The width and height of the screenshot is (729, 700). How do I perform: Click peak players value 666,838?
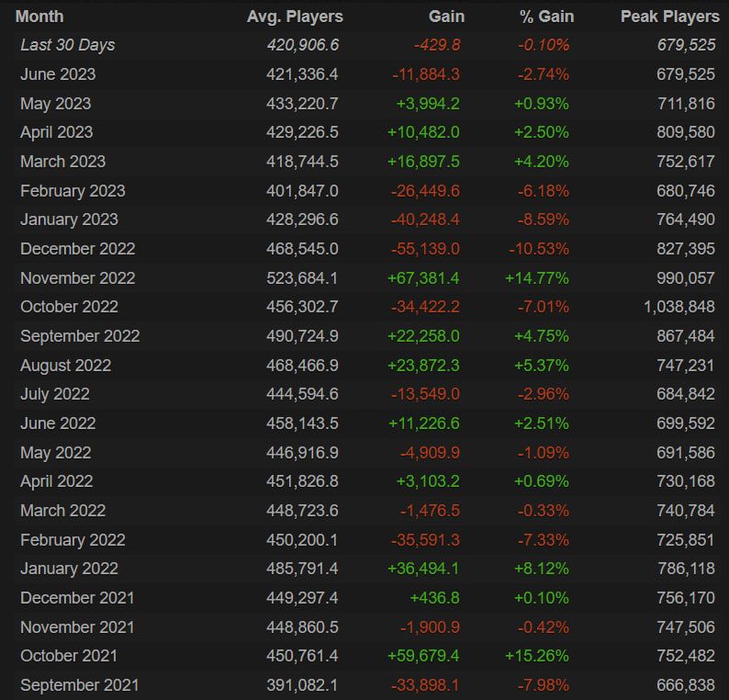[x=686, y=685]
